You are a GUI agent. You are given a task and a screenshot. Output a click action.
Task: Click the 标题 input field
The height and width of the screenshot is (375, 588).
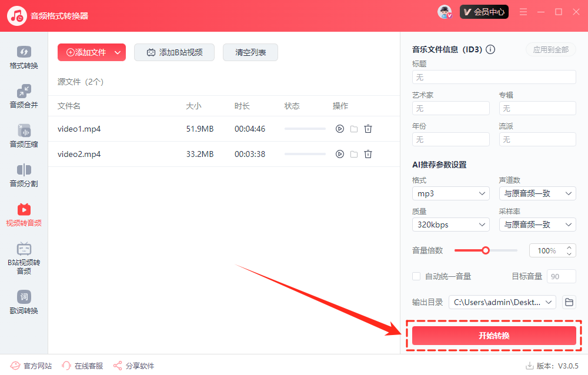494,77
